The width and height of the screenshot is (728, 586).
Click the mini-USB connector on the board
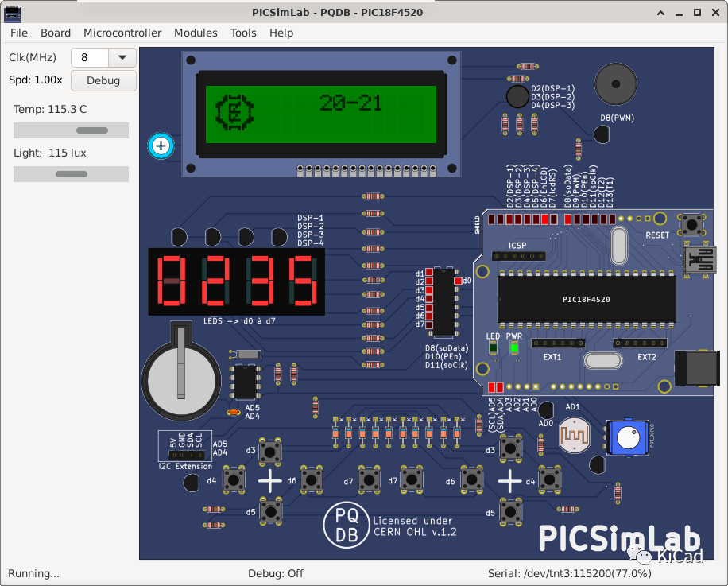tap(700, 260)
